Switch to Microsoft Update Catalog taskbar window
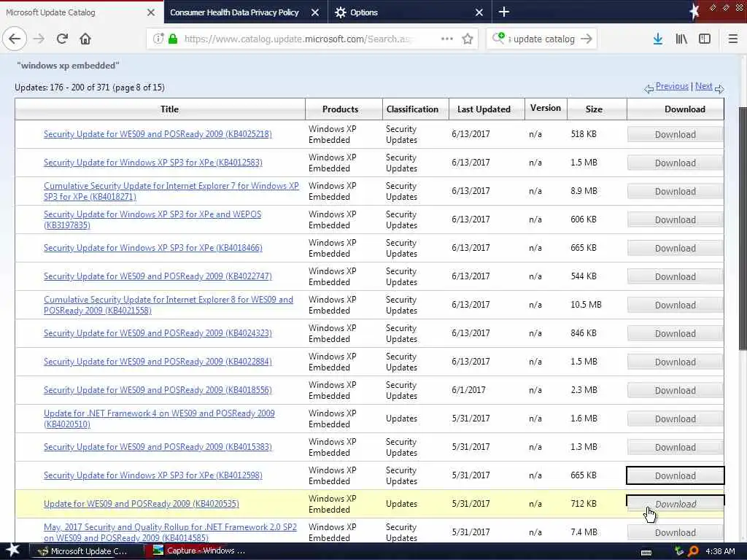This screenshot has width=747, height=560. (x=86, y=551)
